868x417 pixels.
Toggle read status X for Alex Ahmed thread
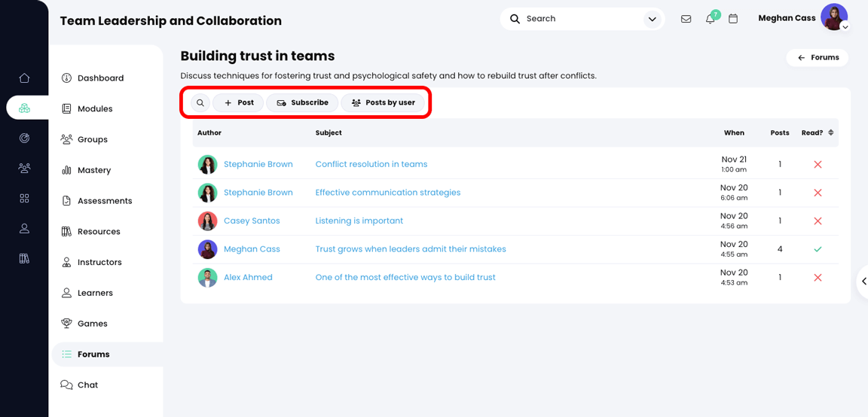click(x=818, y=278)
